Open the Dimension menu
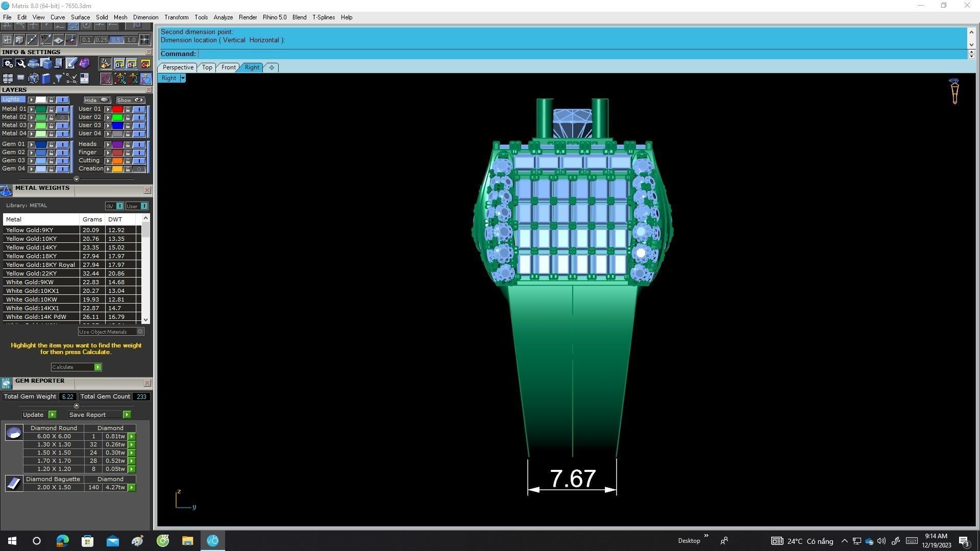The width and height of the screenshot is (980, 551). pyautogui.click(x=145, y=17)
